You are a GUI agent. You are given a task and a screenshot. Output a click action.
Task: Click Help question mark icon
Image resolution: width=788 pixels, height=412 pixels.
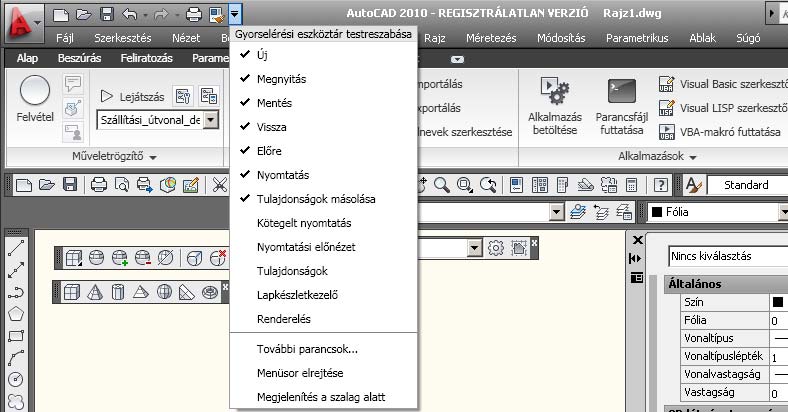pyautogui.click(x=660, y=185)
